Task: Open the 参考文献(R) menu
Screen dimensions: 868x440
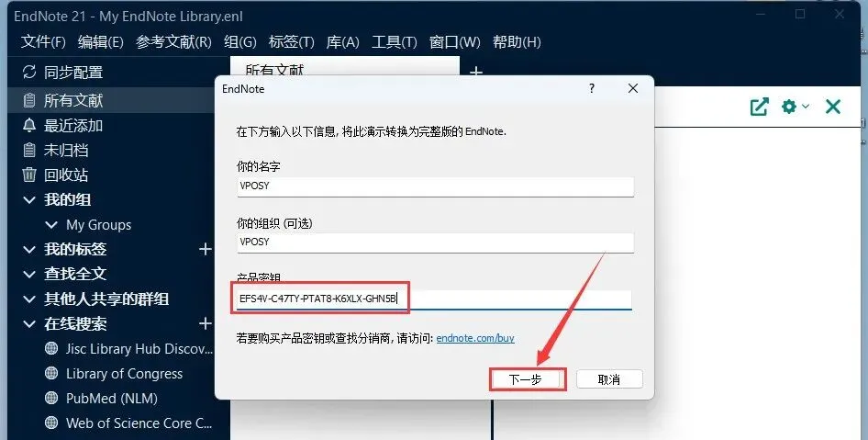Action: (173, 42)
